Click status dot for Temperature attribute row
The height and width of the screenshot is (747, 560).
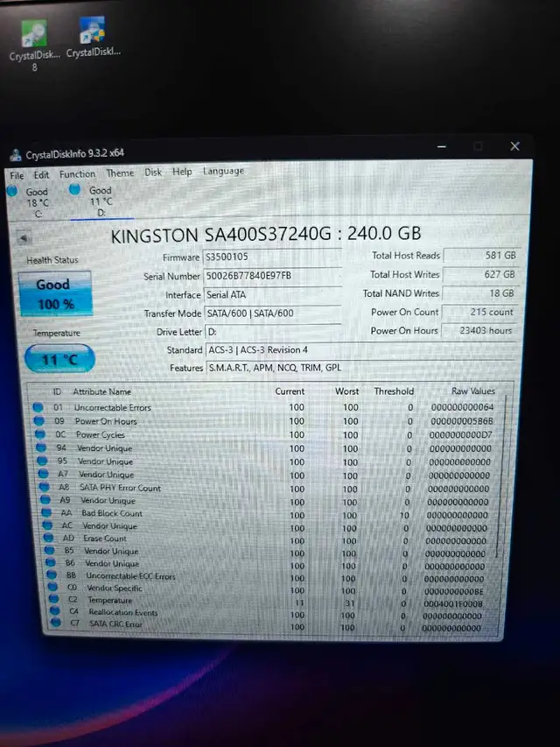click(x=53, y=599)
